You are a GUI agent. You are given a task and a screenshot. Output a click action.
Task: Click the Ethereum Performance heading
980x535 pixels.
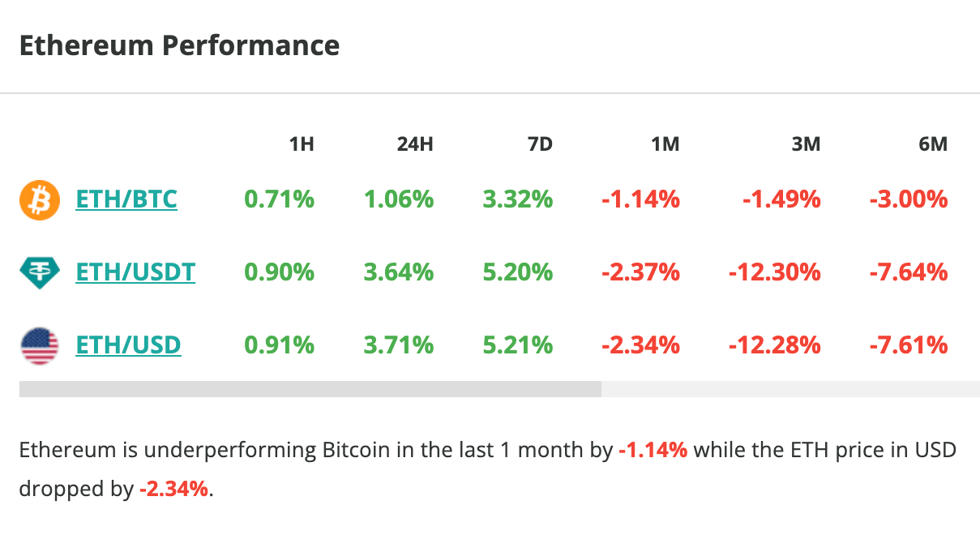coord(179,45)
